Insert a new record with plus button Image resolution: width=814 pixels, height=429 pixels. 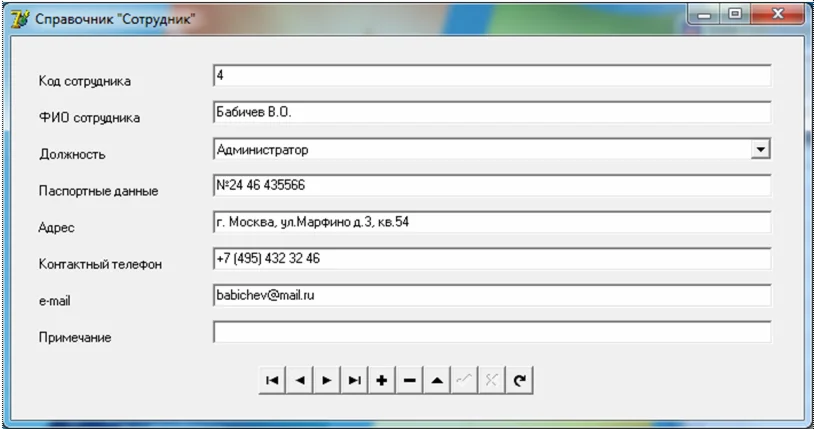[x=382, y=380]
